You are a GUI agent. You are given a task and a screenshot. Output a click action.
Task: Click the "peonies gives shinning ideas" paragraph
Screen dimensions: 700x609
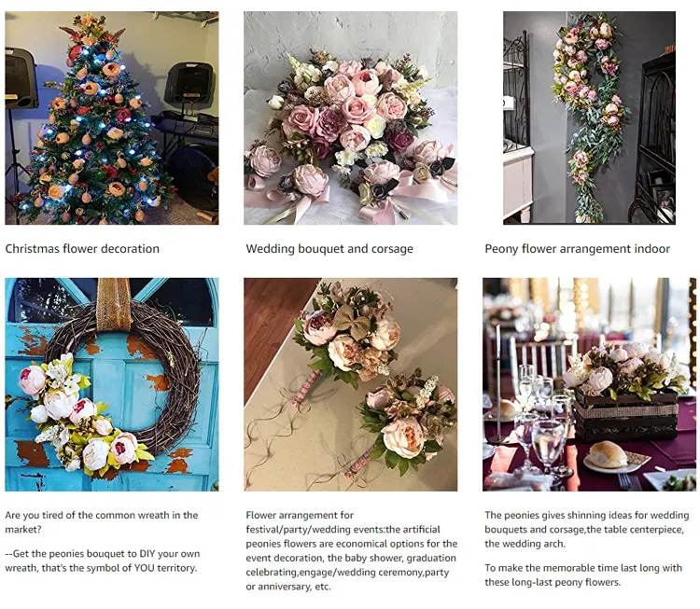[x=587, y=529]
